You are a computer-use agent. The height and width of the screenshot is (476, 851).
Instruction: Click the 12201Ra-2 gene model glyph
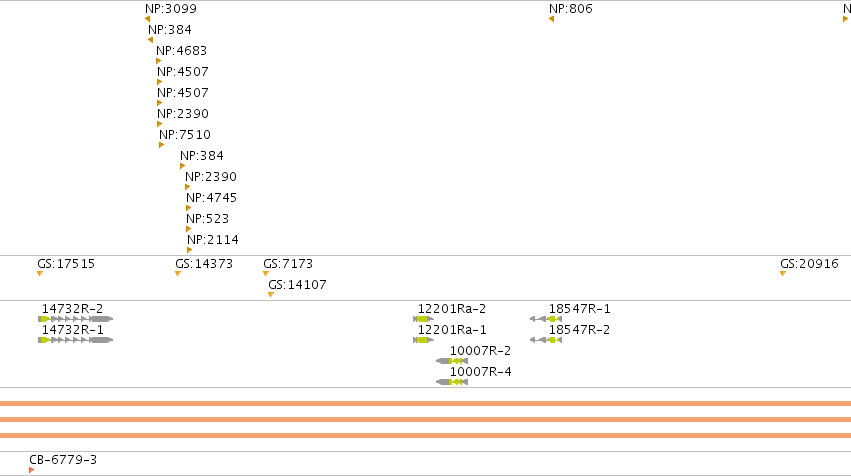(423, 319)
